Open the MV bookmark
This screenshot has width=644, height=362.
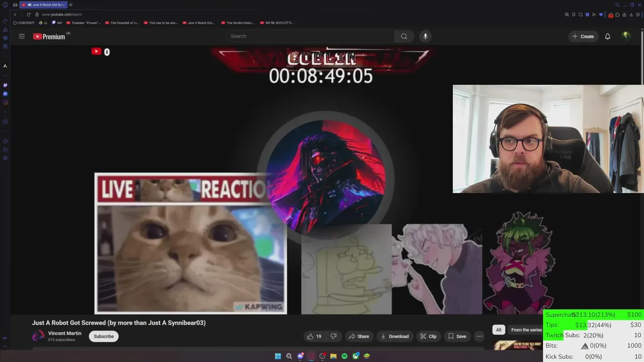[57, 23]
